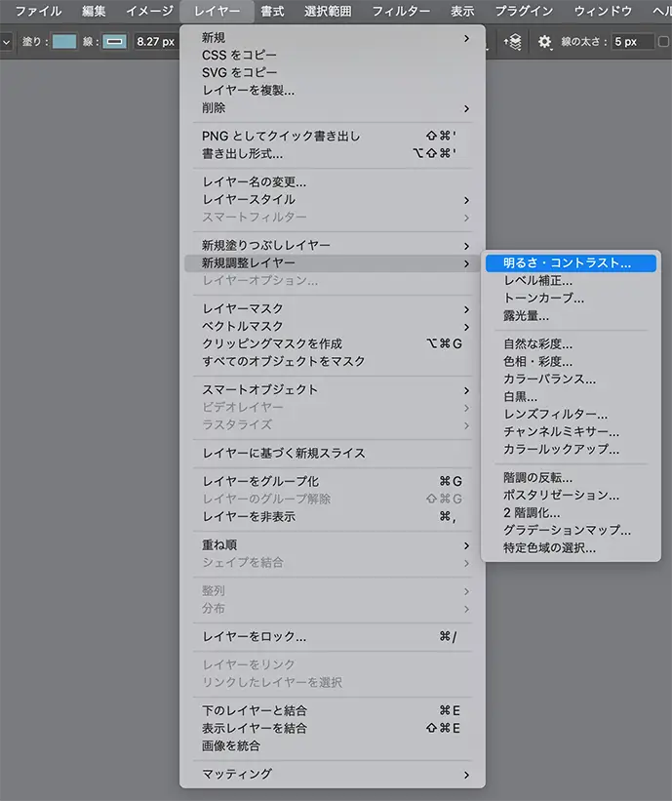Choose レベル補正... adjustment

click(571, 280)
